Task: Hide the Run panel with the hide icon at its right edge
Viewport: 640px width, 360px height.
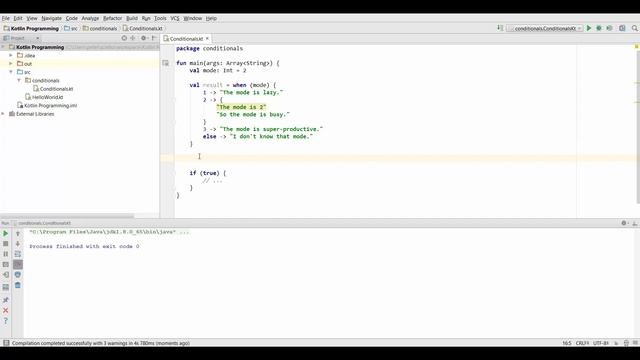Action: pyautogui.click(x=635, y=223)
